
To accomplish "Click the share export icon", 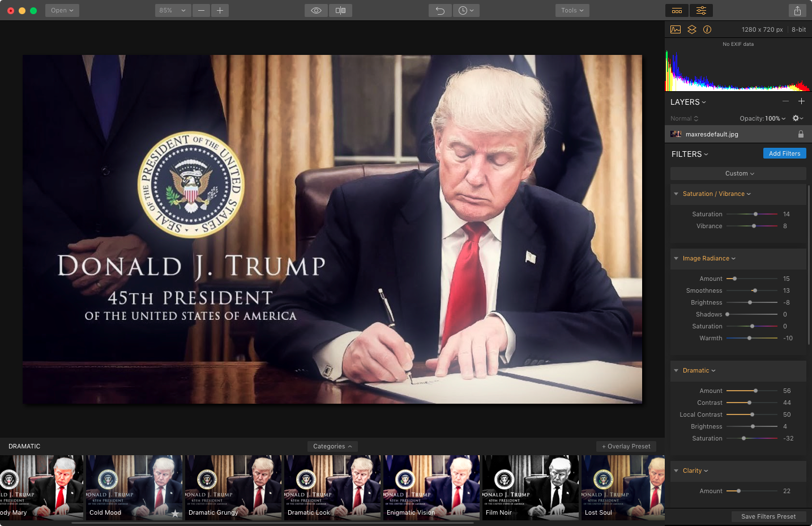I will click(797, 10).
